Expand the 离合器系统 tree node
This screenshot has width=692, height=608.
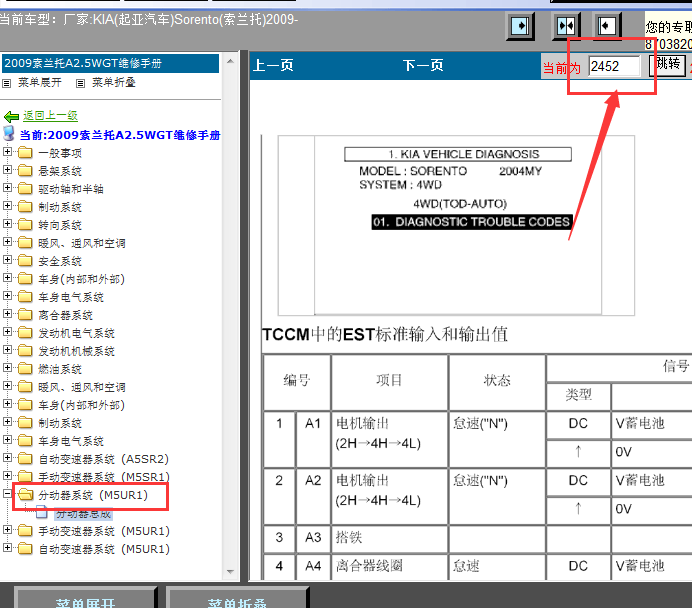[7, 313]
